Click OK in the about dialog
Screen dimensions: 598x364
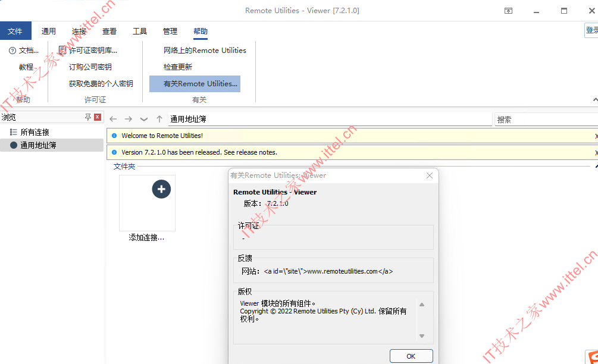click(x=411, y=356)
